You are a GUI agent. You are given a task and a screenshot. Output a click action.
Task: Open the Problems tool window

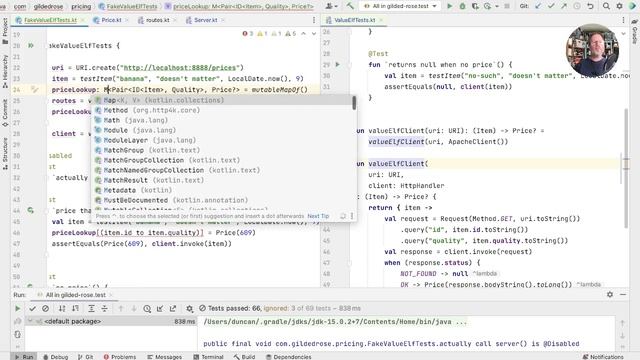120,357
